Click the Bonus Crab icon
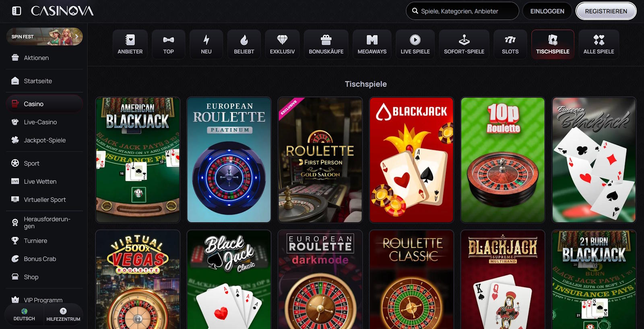Image resolution: width=644 pixels, height=329 pixels. pos(15,259)
